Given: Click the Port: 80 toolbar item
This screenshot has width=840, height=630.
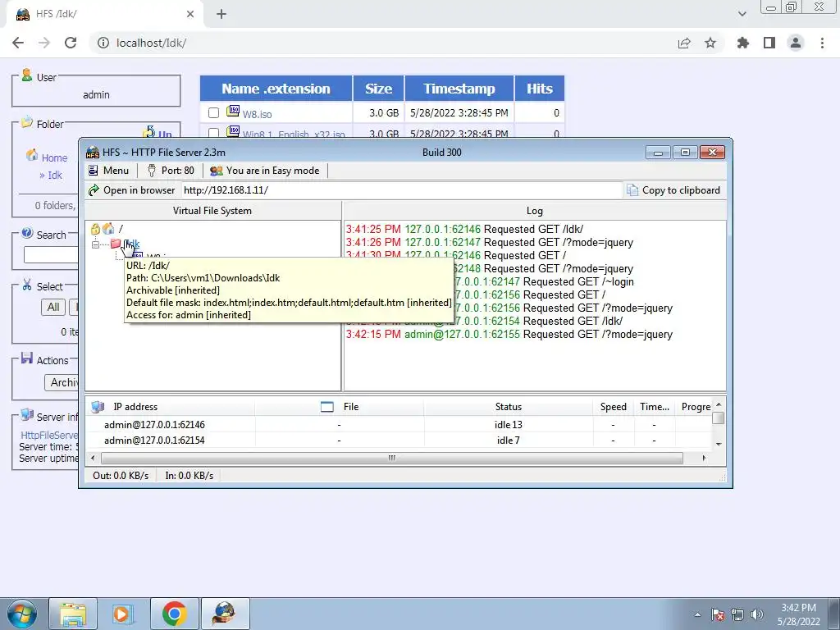Looking at the screenshot, I should [171, 171].
